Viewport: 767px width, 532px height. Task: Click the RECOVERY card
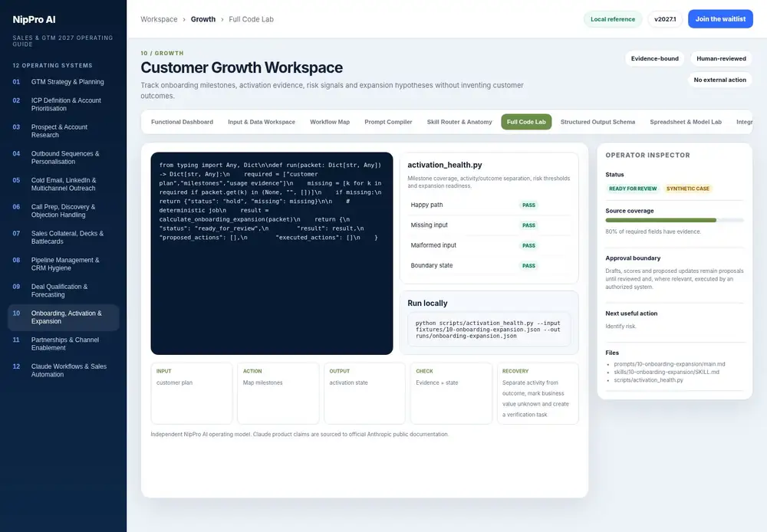[x=538, y=393]
